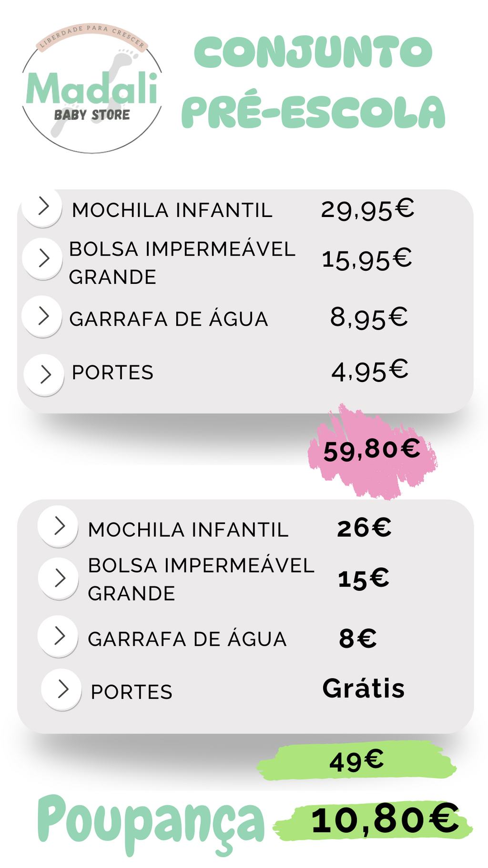Click the Grátis shipping label

(x=363, y=689)
